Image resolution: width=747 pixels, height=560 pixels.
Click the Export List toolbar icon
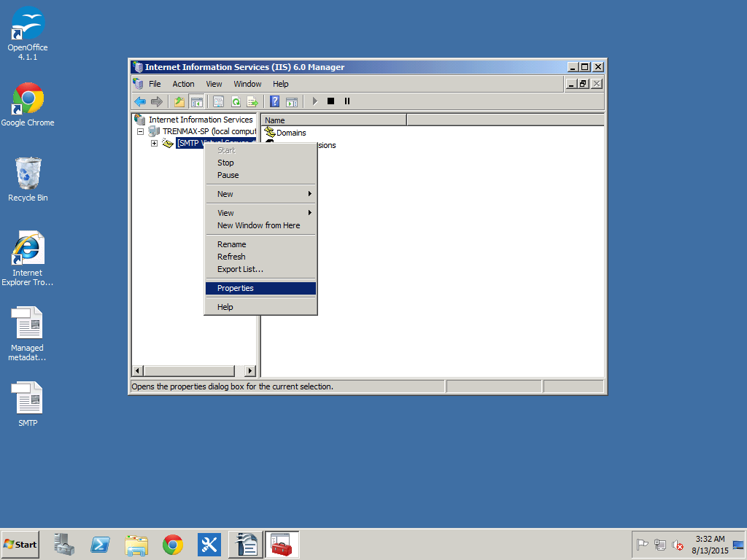pos(252,101)
